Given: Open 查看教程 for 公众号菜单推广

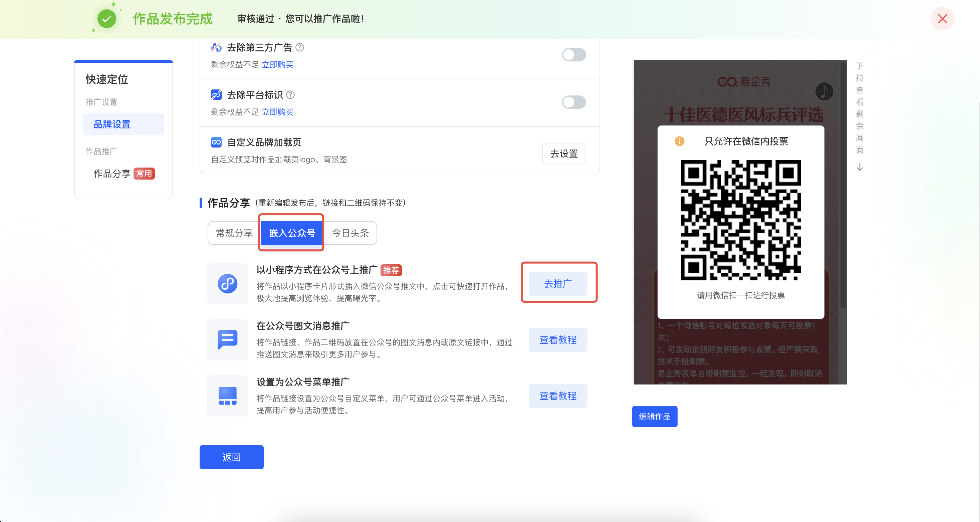Looking at the screenshot, I should pos(558,396).
